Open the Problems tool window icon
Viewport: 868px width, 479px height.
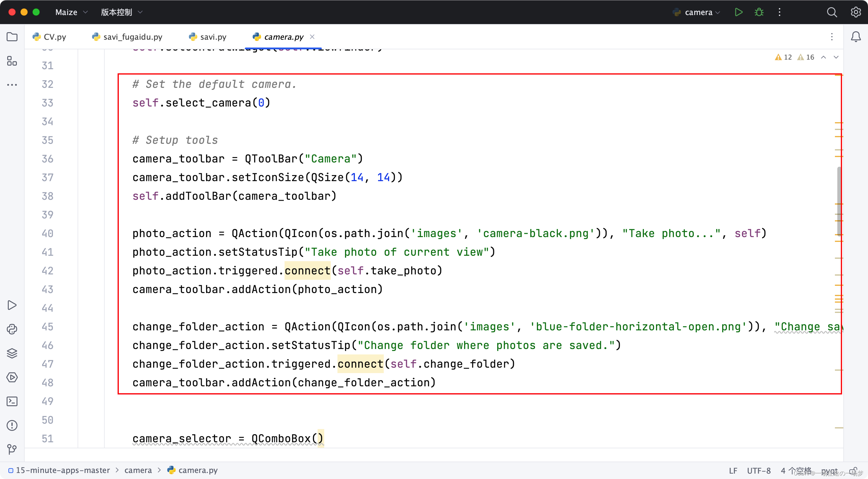click(12, 425)
